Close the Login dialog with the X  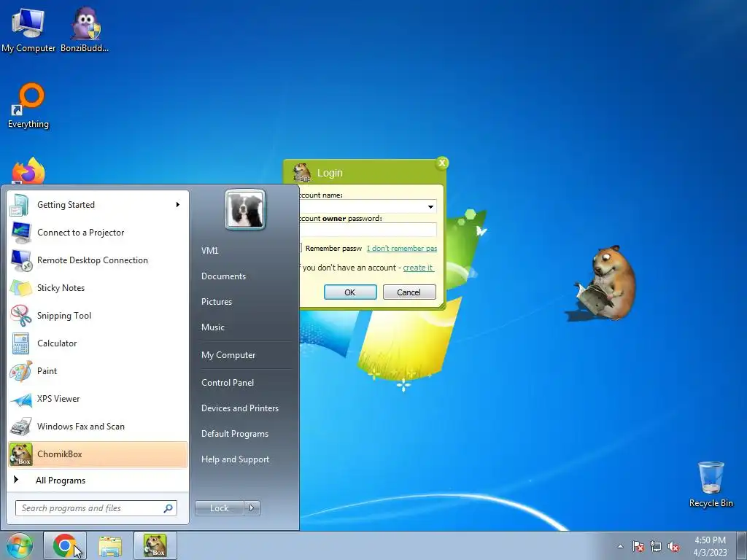(x=442, y=163)
